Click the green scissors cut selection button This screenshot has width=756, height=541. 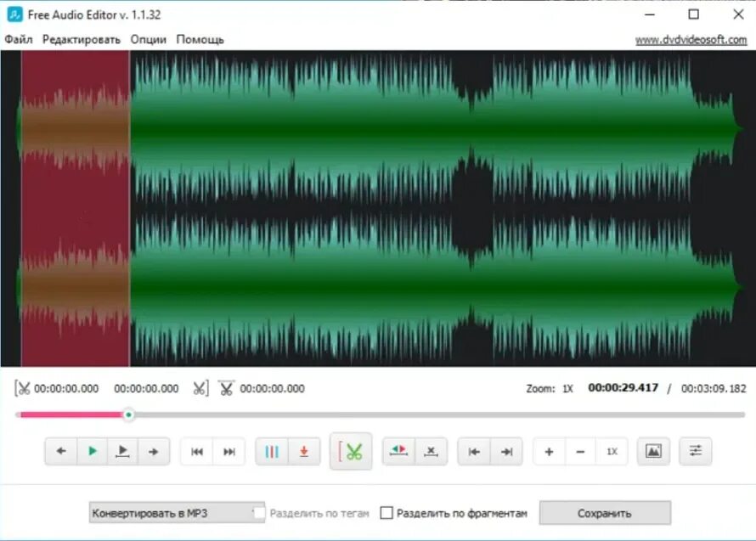pos(351,451)
